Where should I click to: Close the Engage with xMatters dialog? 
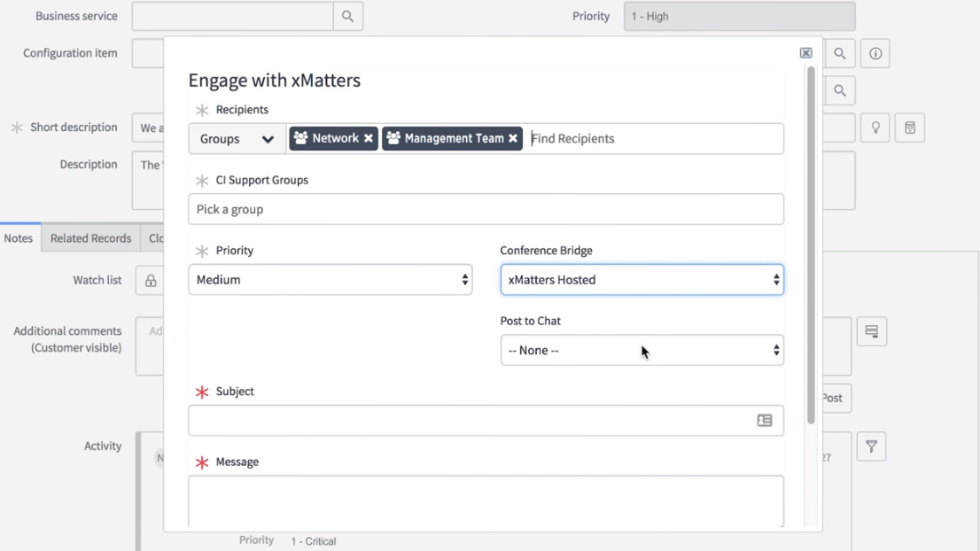[805, 53]
